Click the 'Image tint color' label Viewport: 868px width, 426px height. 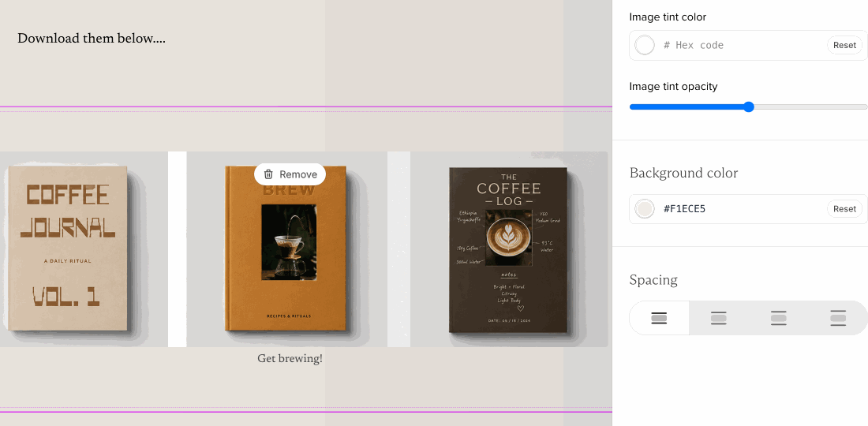click(668, 17)
